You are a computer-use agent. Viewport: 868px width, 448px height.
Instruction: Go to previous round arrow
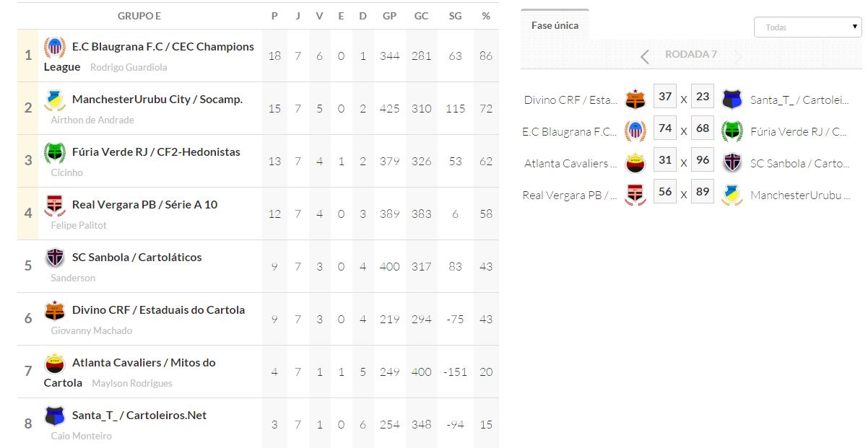click(x=645, y=56)
